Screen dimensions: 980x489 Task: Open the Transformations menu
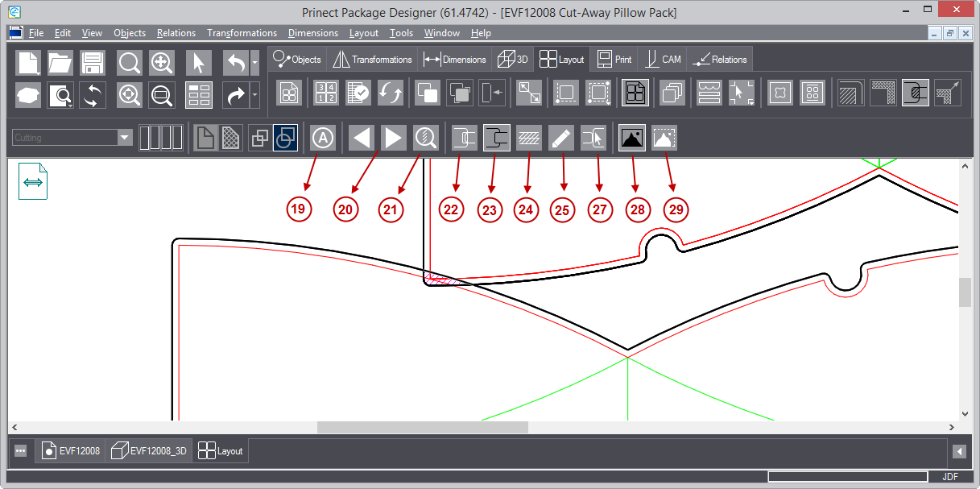(242, 33)
